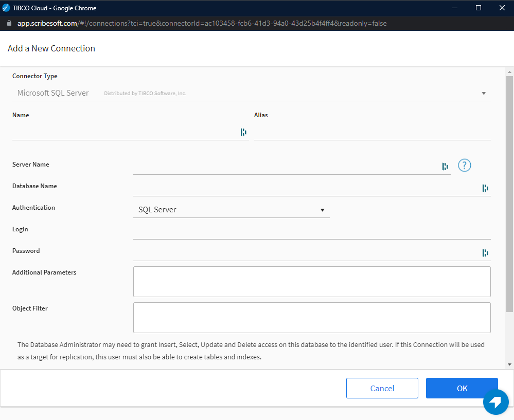Click the icon in the Database Name field
Image resolution: width=514 pixels, height=420 pixels.
pos(485,188)
